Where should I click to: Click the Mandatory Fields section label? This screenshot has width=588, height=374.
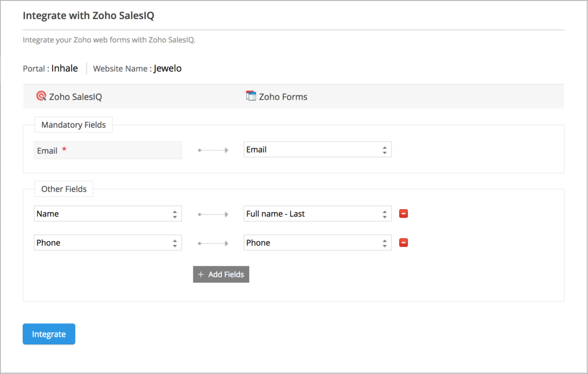coord(73,125)
